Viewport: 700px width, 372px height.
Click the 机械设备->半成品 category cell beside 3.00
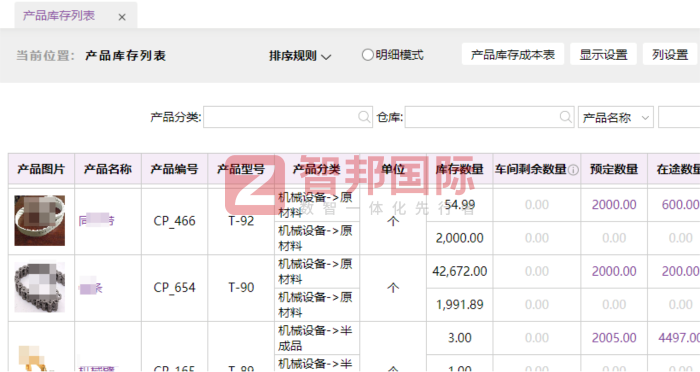coord(317,338)
